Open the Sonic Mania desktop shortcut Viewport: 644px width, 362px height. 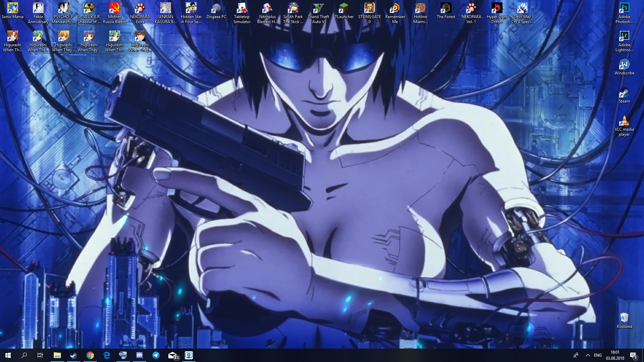tap(13, 13)
